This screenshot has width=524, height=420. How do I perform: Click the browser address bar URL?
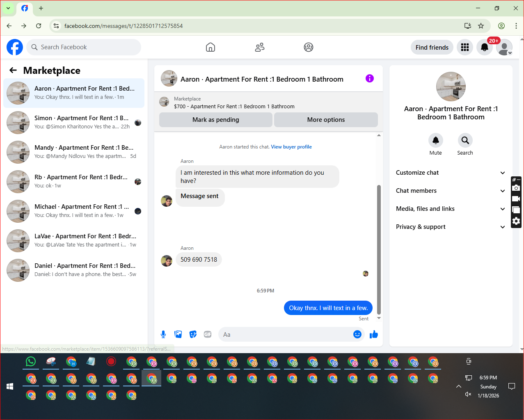[124, 26]
